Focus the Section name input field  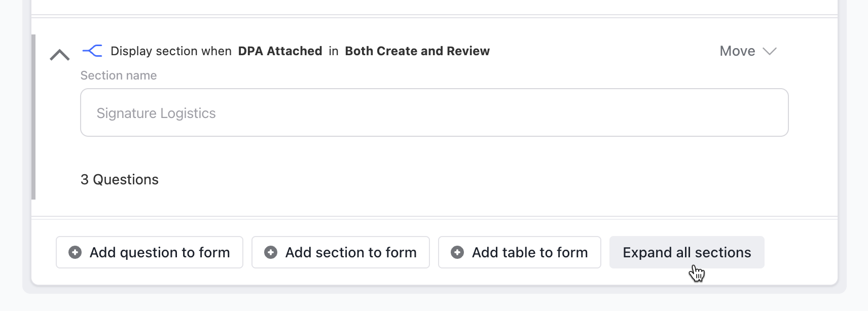tap(435, 112)
